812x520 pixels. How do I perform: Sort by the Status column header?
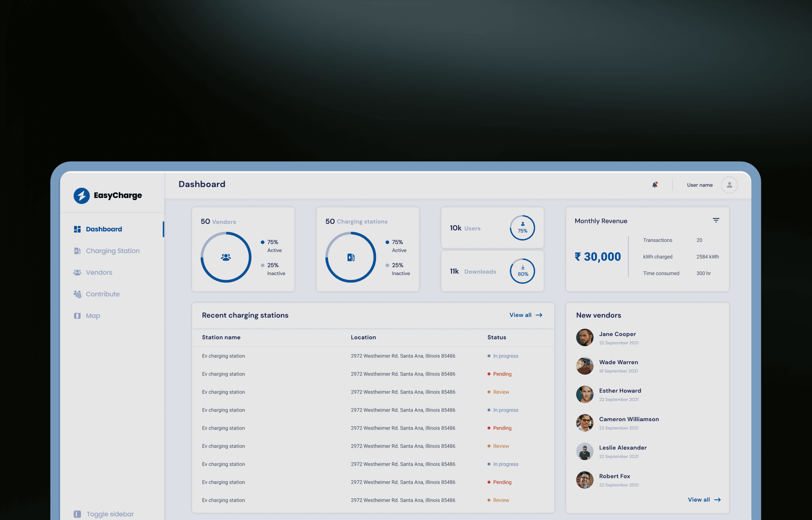click(496, 337)
